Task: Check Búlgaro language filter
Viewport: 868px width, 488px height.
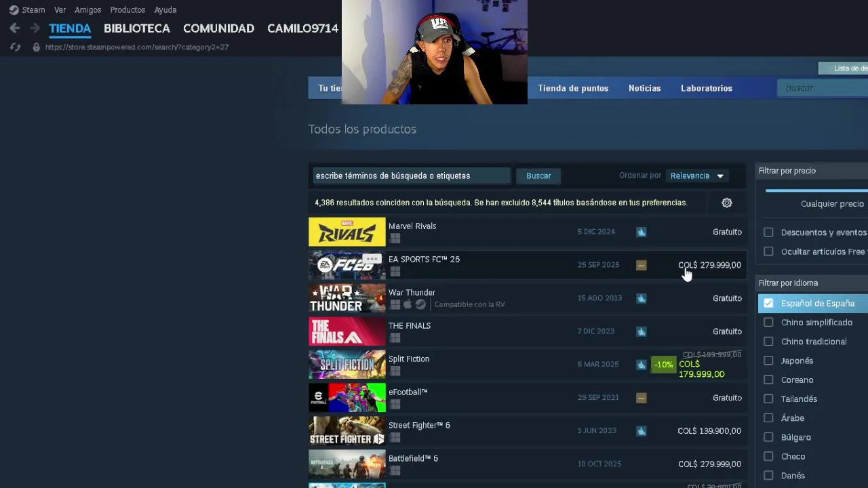Action: coord(768,437)
